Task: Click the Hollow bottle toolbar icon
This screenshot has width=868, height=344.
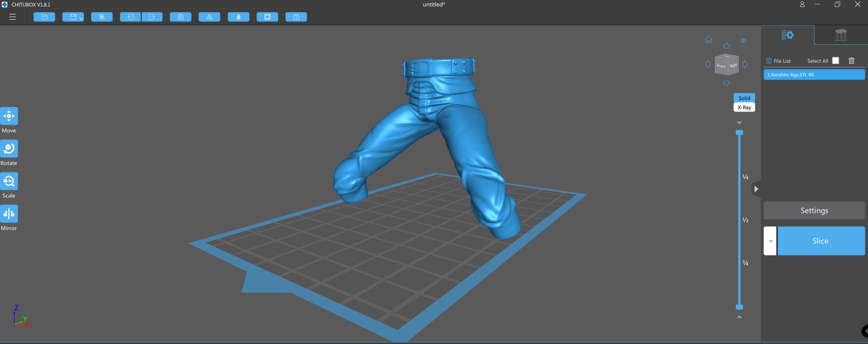Action: click(x=238, y=17)
